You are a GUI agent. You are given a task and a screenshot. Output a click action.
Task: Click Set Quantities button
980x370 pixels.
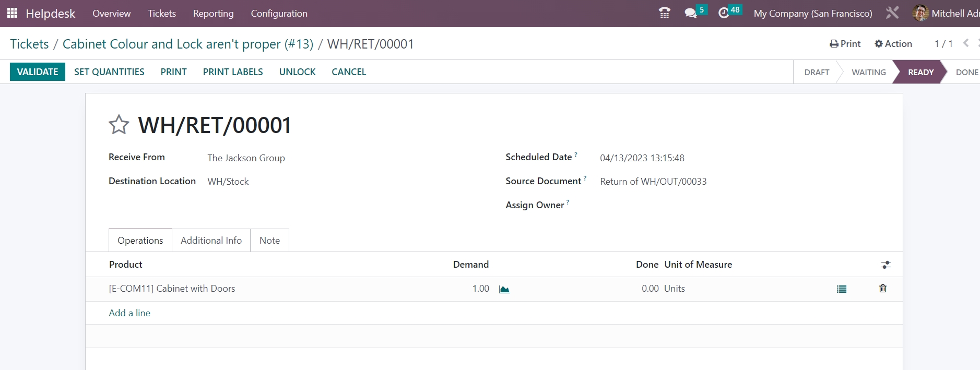tap(109, 72)
